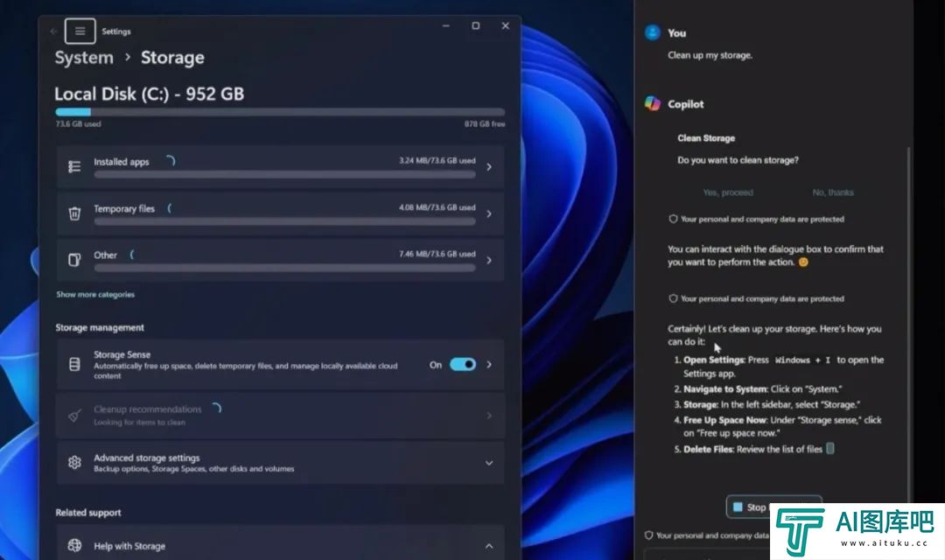Click 'Storage management' section heading
This screenshot has height=560, width=945.
pyautogui.click(x=100, y=327)
